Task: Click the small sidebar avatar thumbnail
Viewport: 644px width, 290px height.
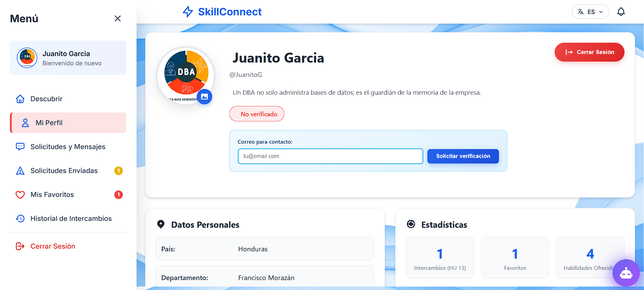Action: (27, 58)
